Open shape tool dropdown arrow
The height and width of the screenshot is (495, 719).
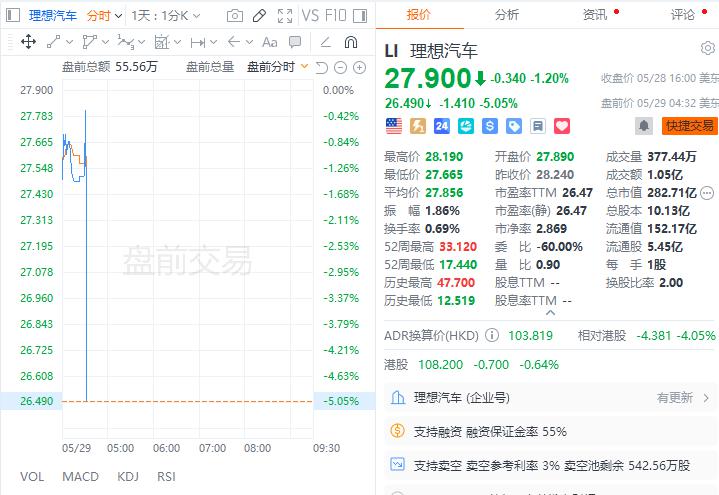click(x=105, y=42)
